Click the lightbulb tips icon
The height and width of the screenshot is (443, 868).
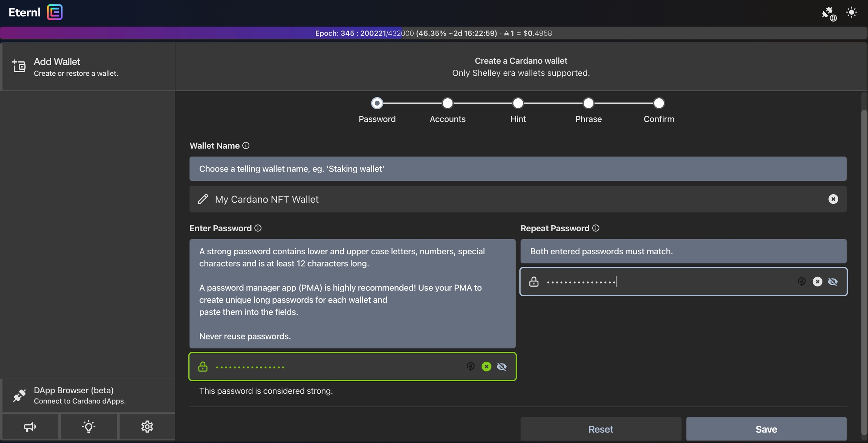[x=89, y=427]
